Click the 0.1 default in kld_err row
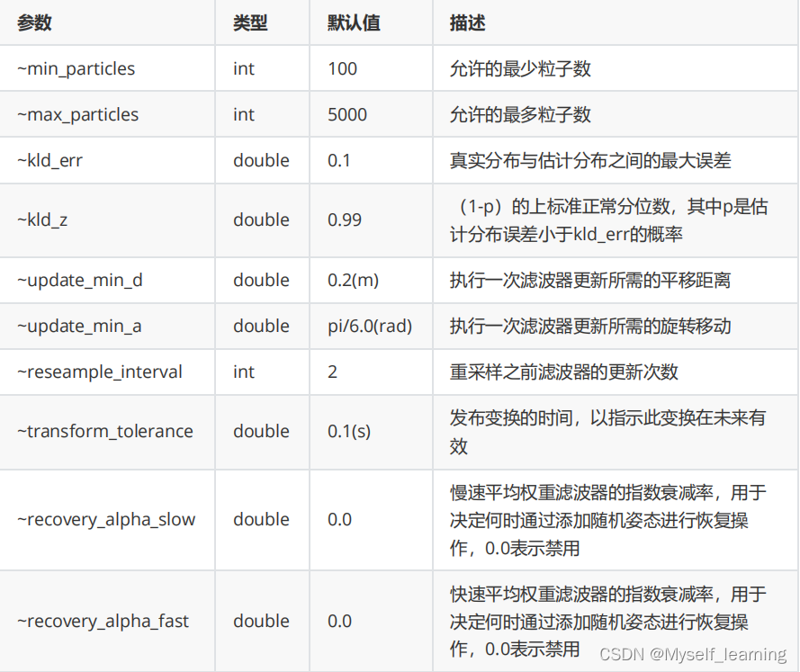The image size is (800, 672). click(338, 161)
